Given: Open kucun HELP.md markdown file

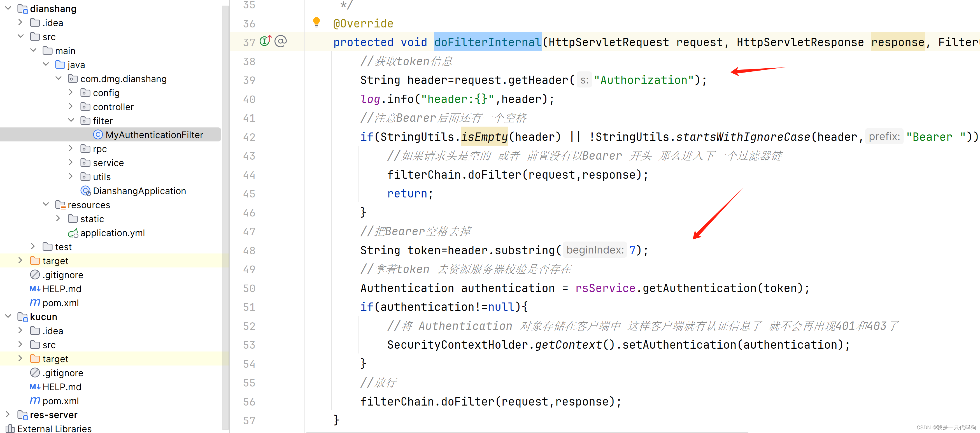Looking at the screenshot, I should point(62,387).
